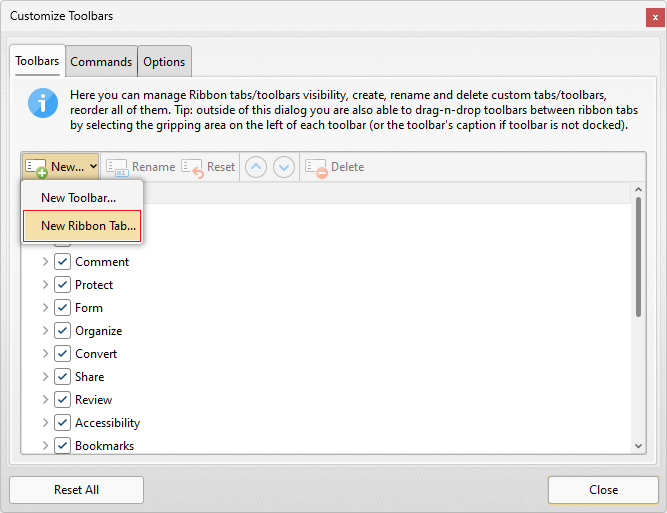This screenshot has height=513, width=667.
Task: Switch to the Options tab
Action: coord(164,62)
